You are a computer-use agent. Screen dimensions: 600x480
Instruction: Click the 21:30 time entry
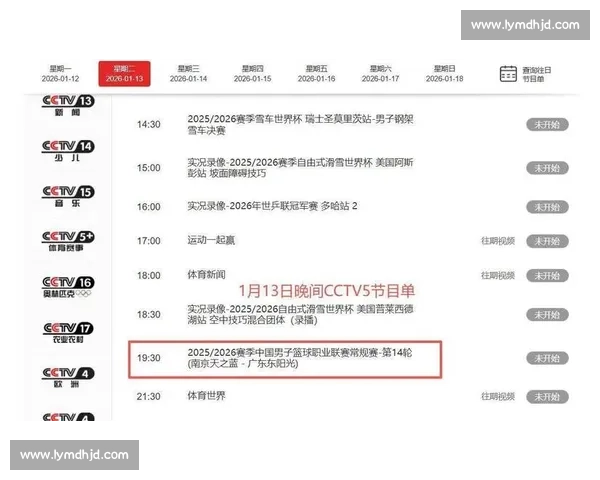point(149,397)
